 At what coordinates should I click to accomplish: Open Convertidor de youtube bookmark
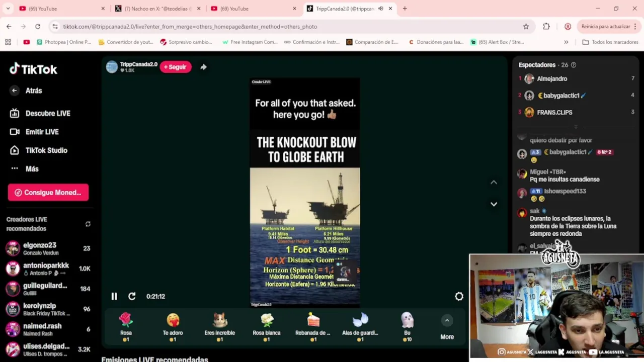click(x=126, y=42)
